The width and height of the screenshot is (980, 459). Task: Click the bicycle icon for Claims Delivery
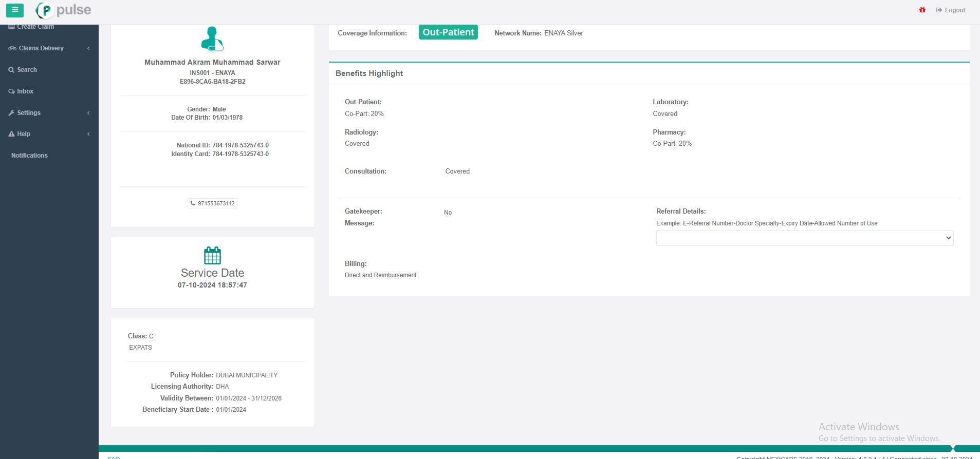click(12, 48)
